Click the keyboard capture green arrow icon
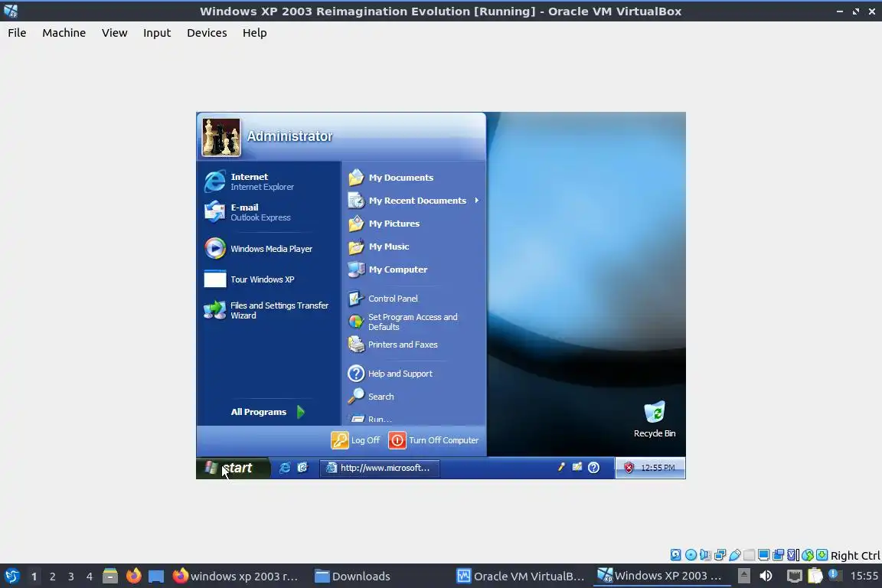 click(822, 555)
